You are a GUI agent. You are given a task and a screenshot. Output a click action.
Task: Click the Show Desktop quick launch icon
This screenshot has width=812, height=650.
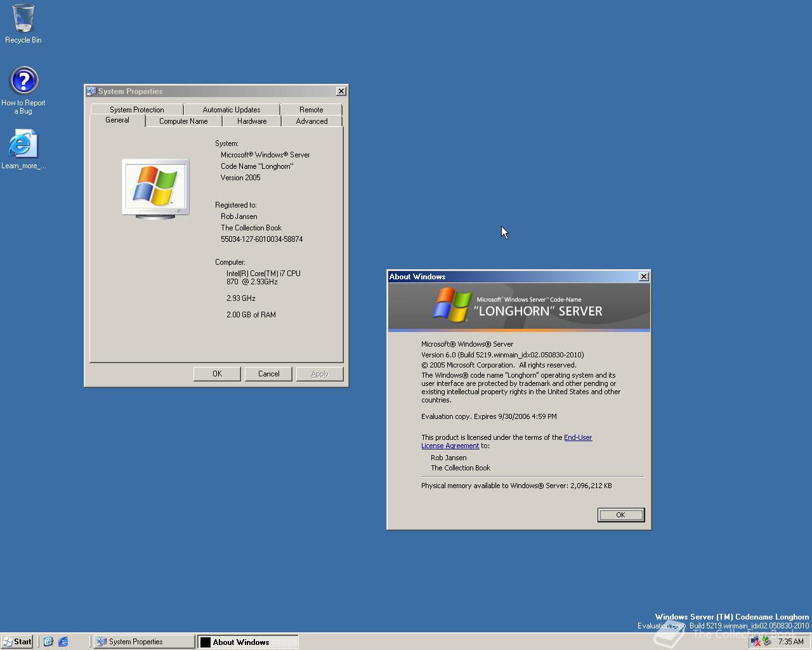[x=48, y=642]
